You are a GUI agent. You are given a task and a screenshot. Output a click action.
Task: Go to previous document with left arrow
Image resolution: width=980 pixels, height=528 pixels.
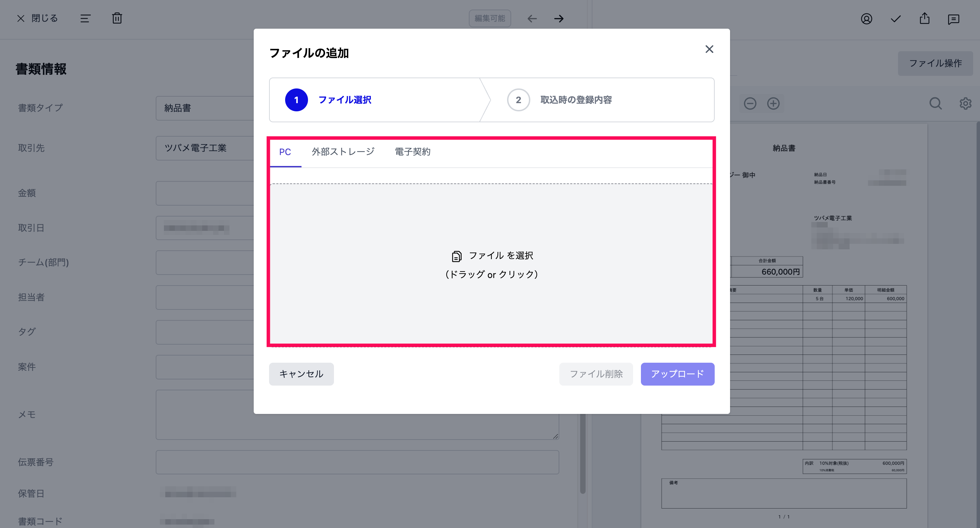[x=532, y=18]
